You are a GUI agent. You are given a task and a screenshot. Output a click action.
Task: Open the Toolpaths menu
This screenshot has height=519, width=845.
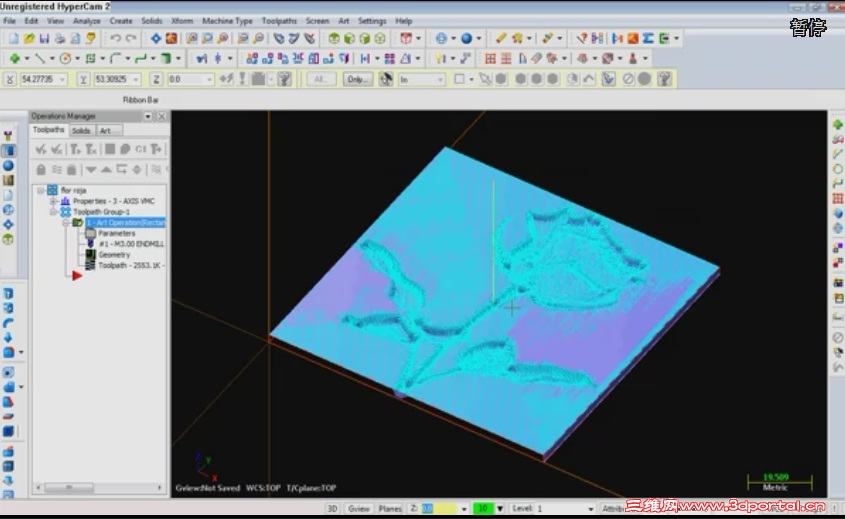pyautogui.click(x=279, y=20)
